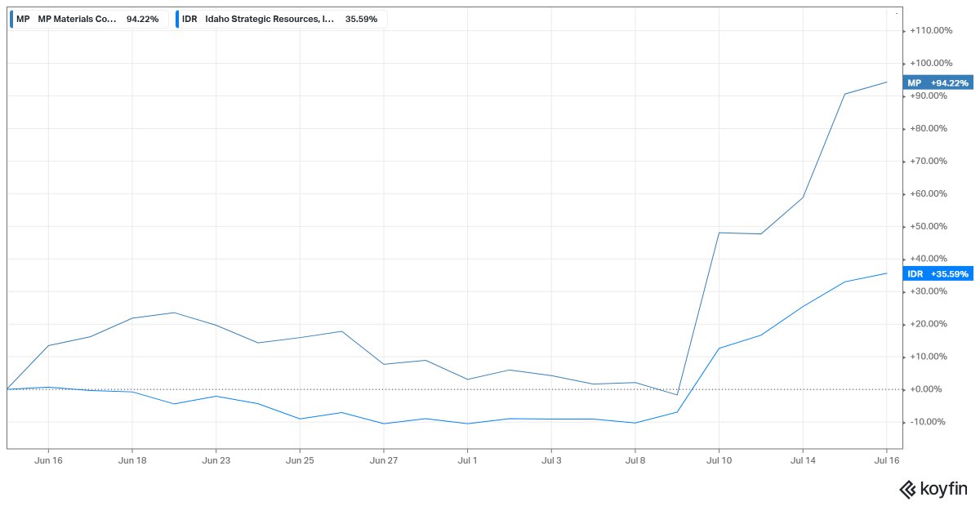This screenshot has width=980, height=506.
Task: Click the Jul 8 date label
Action: (x=635, y=461)
